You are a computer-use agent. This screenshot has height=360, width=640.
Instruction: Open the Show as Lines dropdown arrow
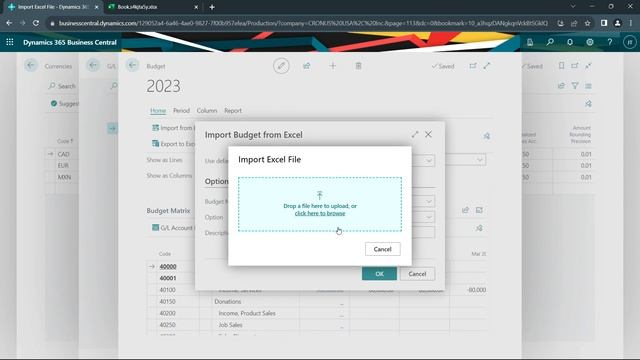click(480, 160)
